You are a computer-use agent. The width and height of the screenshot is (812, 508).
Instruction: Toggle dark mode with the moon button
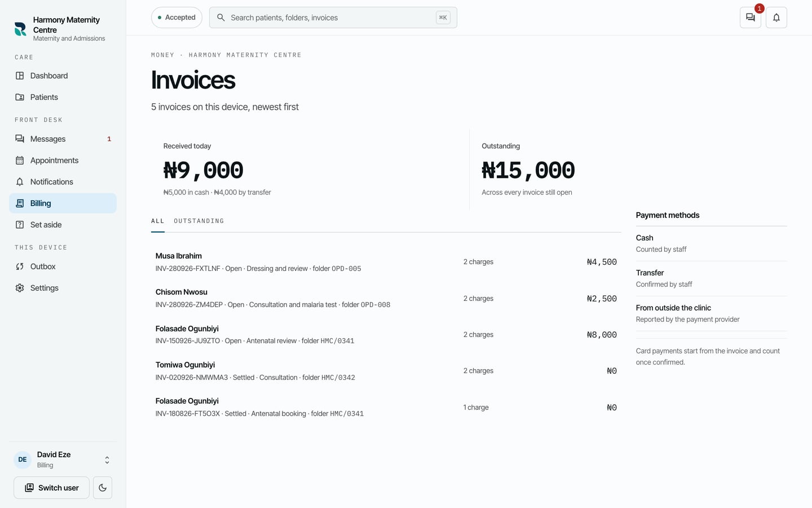[103, 488]
